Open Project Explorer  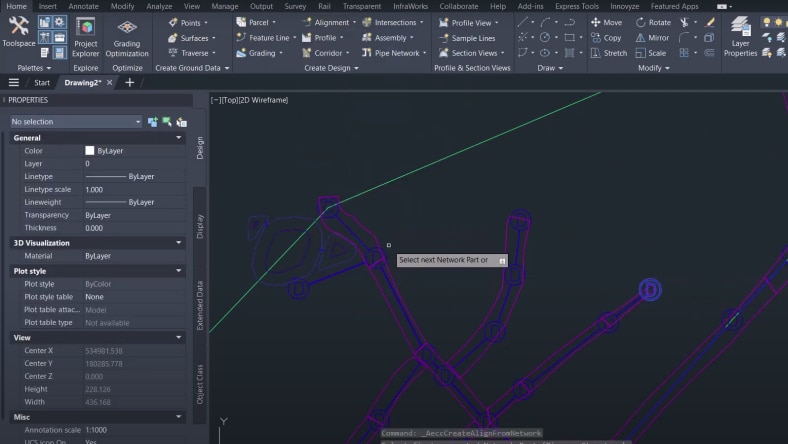85,37
